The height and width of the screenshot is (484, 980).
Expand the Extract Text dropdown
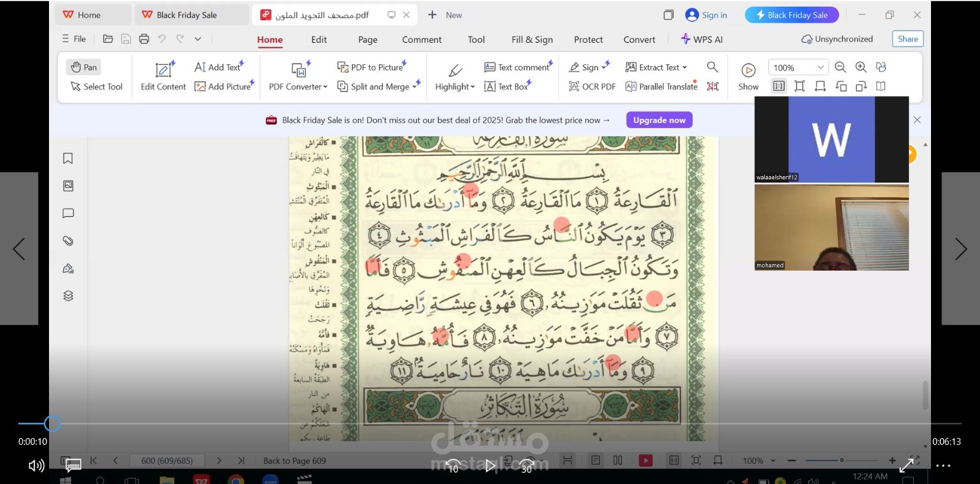coord(684,67)
